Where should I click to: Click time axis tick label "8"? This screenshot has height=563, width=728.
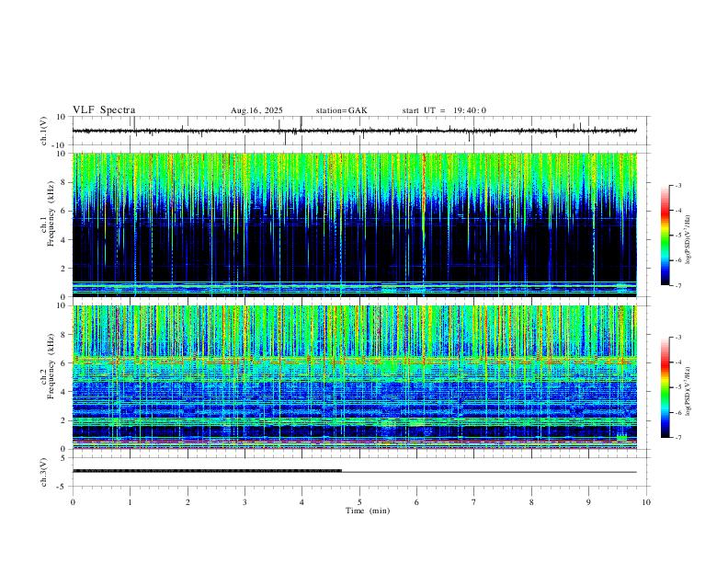pyautogui.click(x=531, y=502)
